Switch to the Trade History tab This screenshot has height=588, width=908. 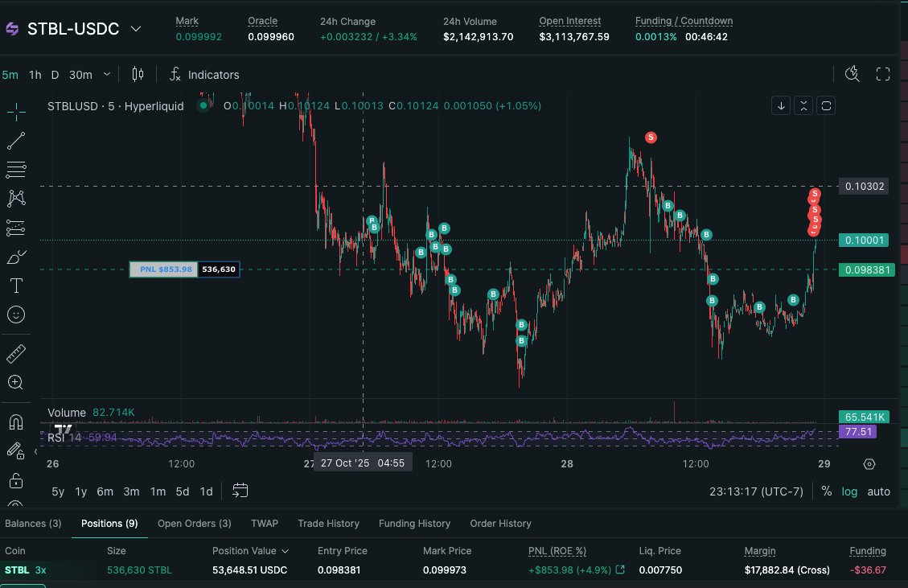(328, 523)
